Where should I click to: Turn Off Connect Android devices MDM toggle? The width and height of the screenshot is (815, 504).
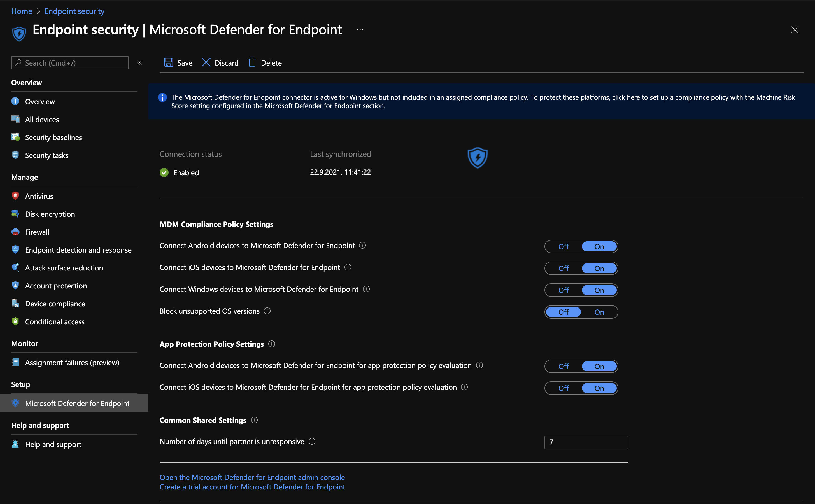pyautogui.click(x=563, y=247)
